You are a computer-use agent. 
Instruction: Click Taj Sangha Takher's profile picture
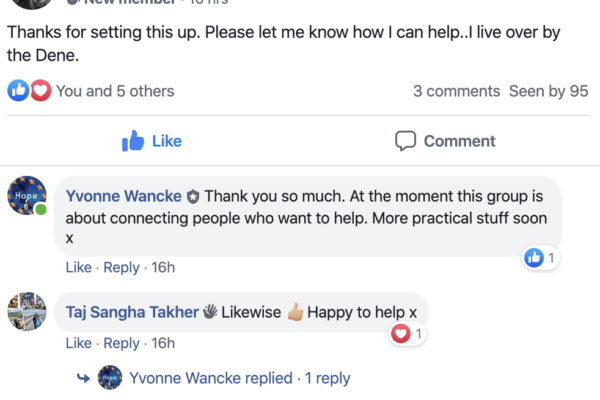click(x=26, y=311)
